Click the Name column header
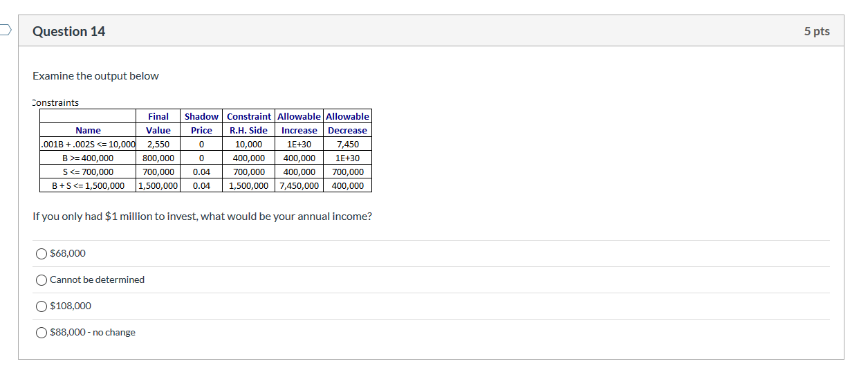Image resolution: width=868 pixels, height=377 pixels. 88,130
